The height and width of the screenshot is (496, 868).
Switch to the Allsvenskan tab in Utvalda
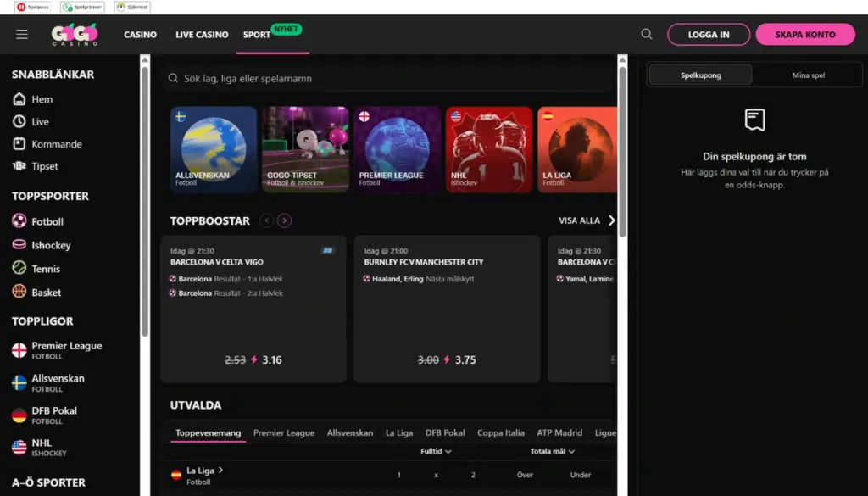(x=349, y=432)
